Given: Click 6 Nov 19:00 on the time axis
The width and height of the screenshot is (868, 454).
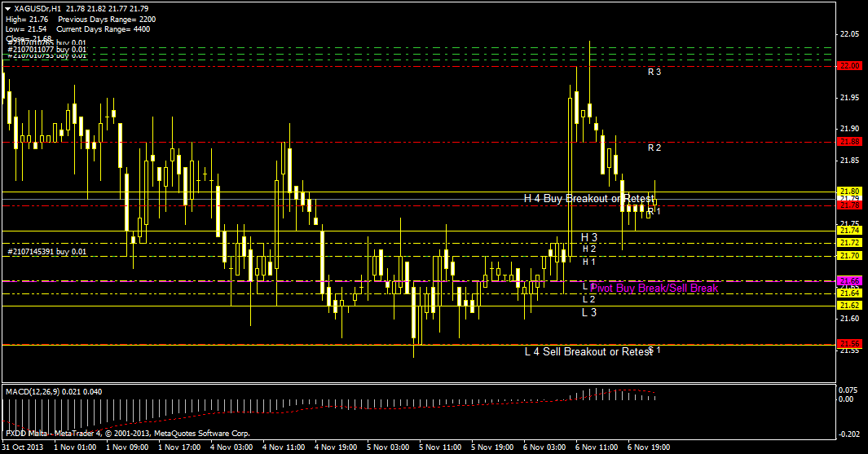Looking at the screenshot, I should click(649, 447).
